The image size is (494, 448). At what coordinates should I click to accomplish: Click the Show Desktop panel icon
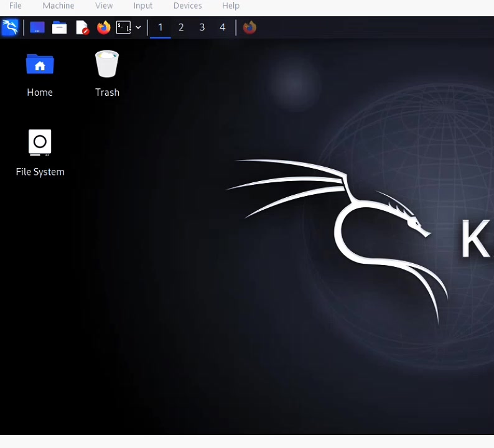click(x=37, y=28)
